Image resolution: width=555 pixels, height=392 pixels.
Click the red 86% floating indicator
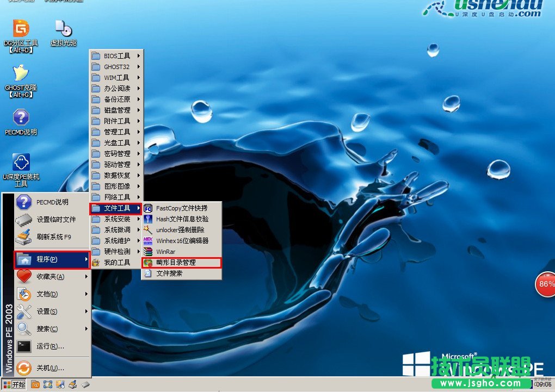point(545,284)
